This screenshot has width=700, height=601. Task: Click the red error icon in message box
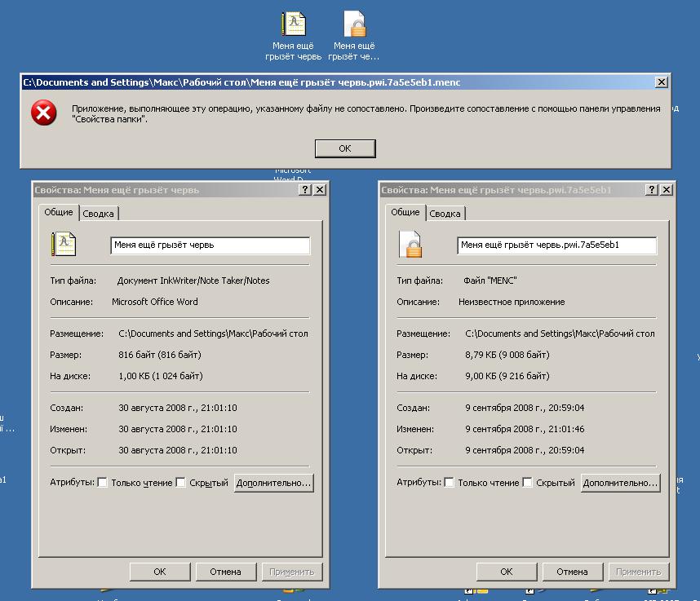coord(44,113)
